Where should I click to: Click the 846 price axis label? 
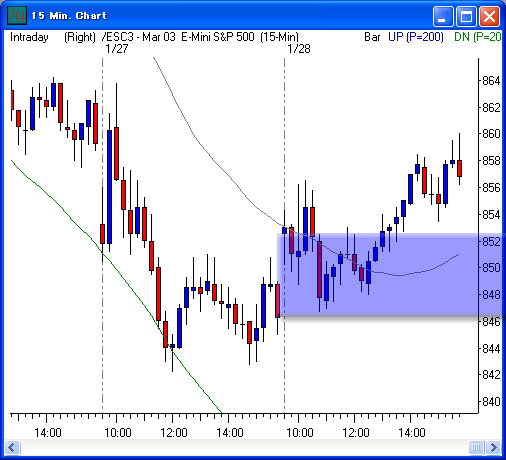(x=491, y=322)
